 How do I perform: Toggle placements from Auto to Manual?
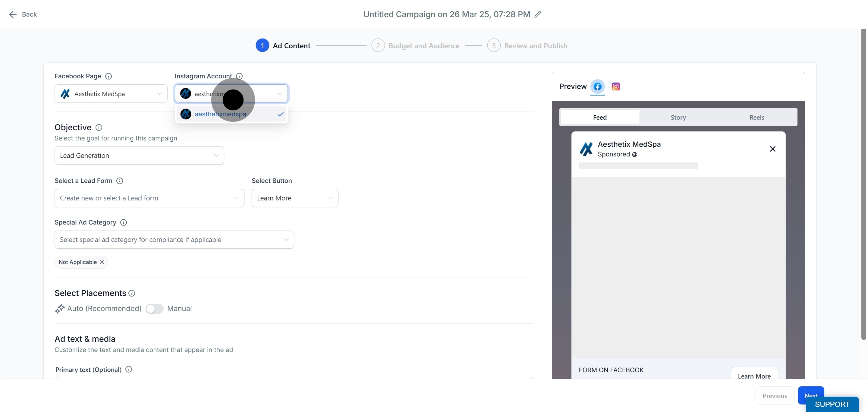154,309
